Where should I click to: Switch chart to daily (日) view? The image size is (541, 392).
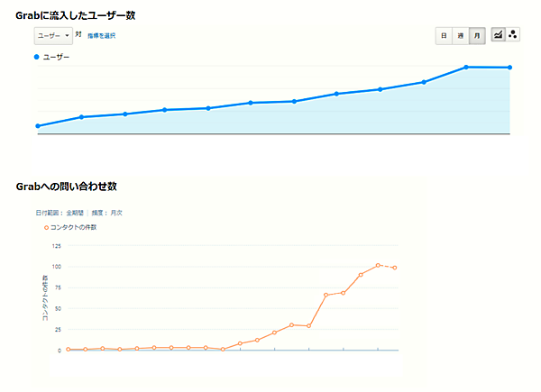click(443, 35)
